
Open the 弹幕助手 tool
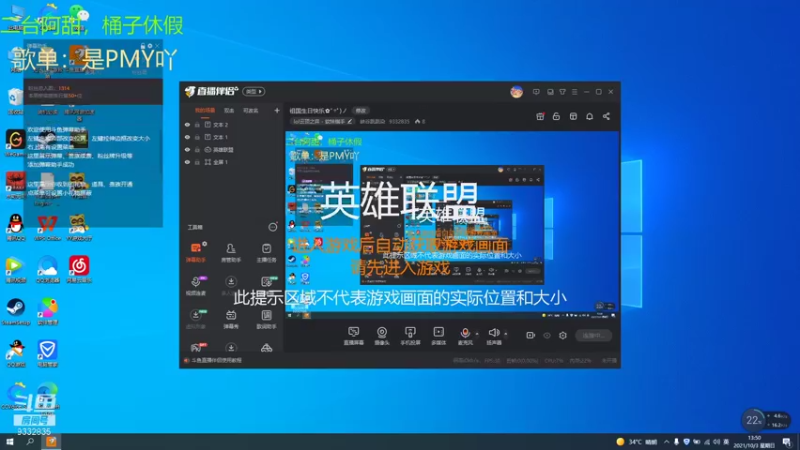click(196, 253)
